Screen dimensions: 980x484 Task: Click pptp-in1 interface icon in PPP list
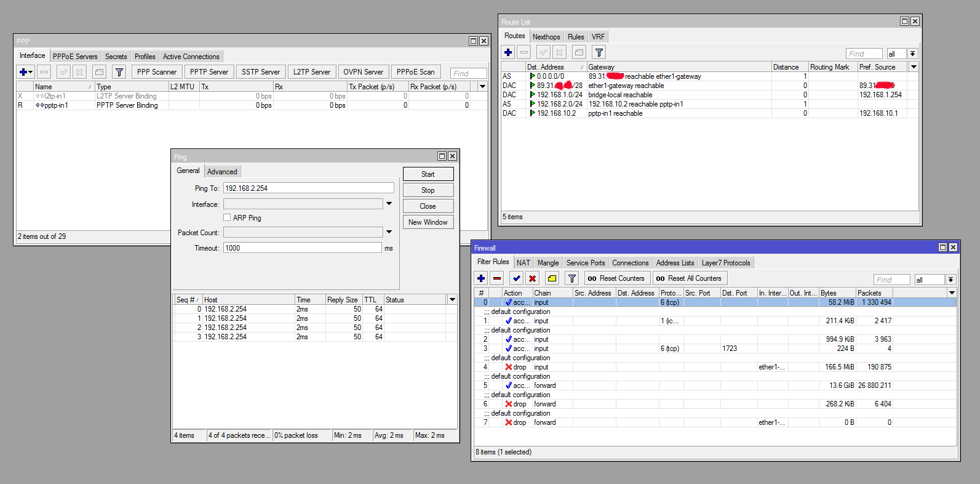pos(39,105)
